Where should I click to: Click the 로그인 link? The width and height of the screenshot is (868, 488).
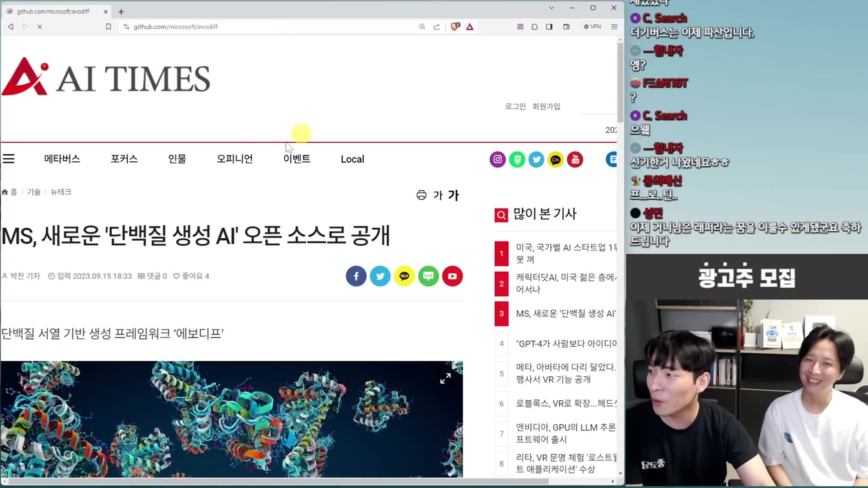(x=515, y=107)
